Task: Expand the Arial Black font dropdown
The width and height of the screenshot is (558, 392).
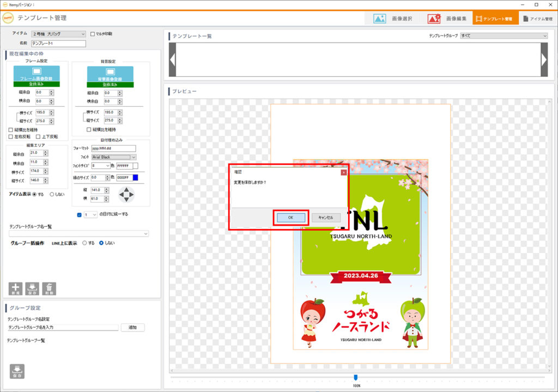Action: (x=134, y=157)
